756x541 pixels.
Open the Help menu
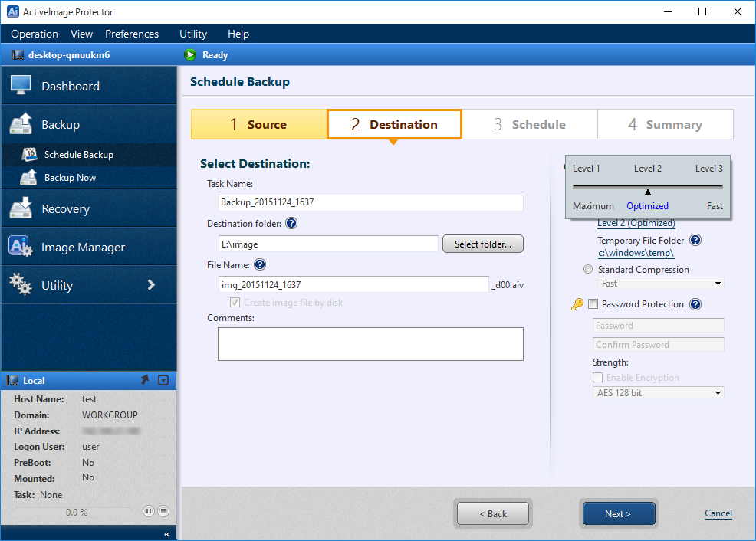238,34
